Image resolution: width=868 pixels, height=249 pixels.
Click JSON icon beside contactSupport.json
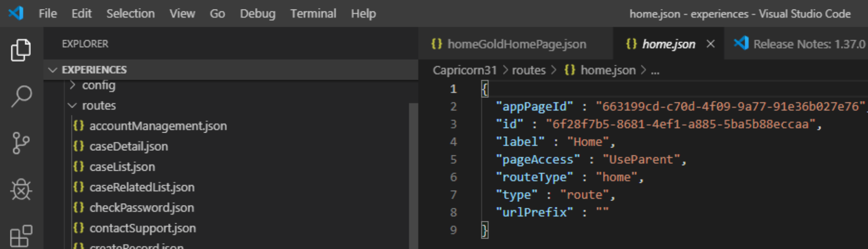tap(79, 227)
